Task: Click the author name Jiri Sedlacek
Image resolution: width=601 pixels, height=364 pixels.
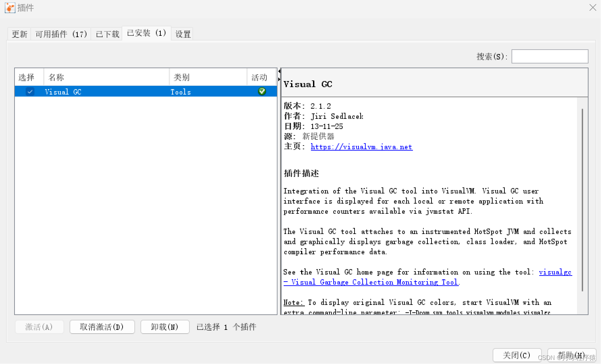Action: click(337, 116)
